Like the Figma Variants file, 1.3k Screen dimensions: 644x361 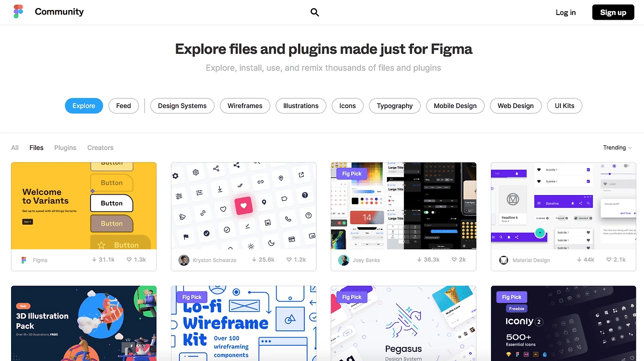pos(129,259)
